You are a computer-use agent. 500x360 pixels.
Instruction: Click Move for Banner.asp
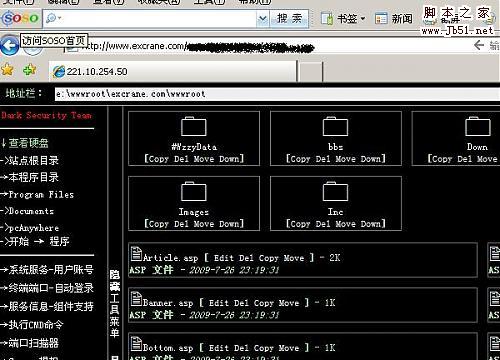[x=289, y=303]
